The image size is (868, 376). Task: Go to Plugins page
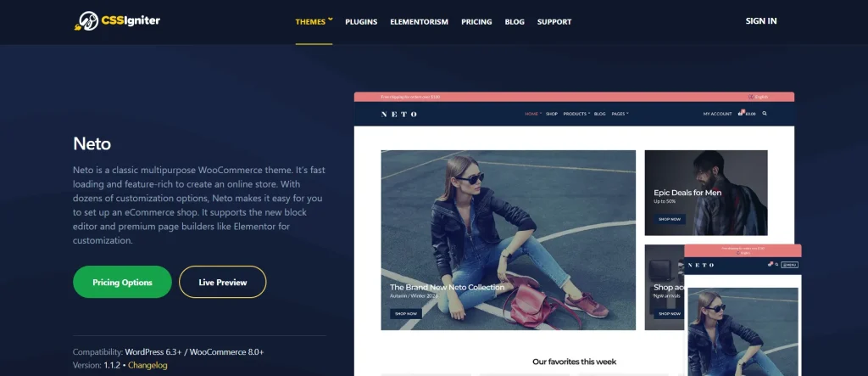361,21
